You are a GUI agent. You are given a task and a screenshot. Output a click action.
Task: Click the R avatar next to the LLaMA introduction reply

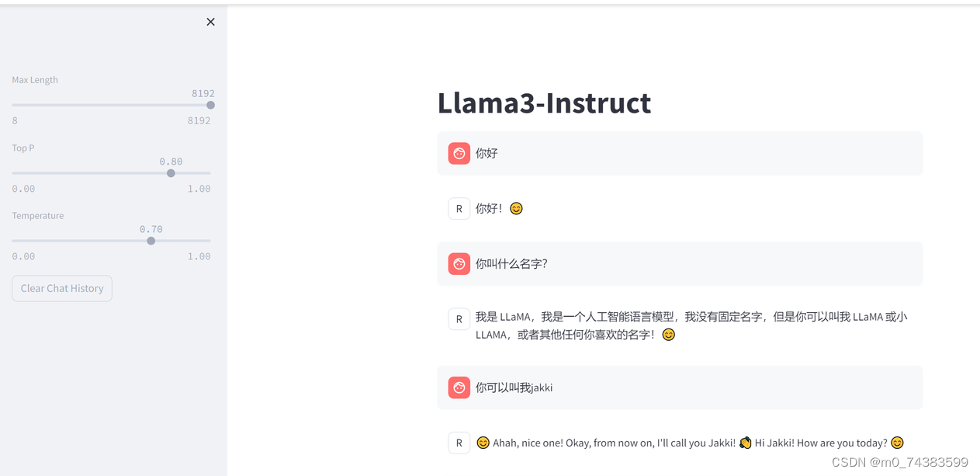(459, 318)
